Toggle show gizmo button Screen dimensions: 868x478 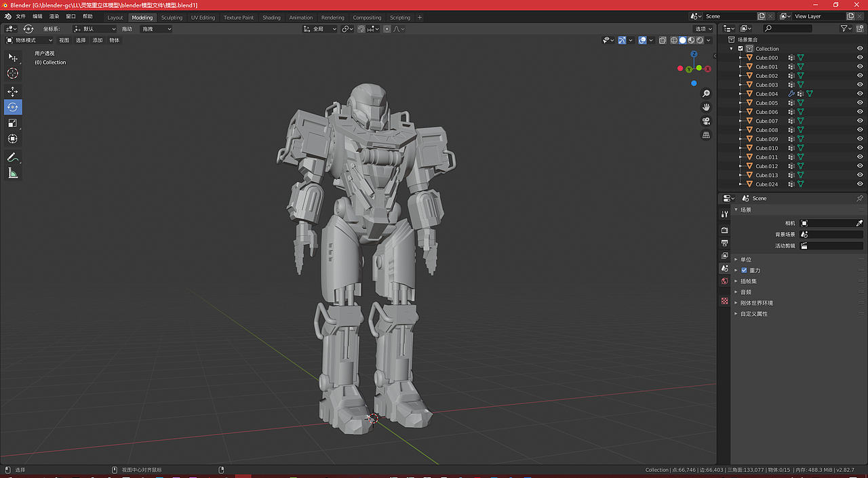(622, 40)
